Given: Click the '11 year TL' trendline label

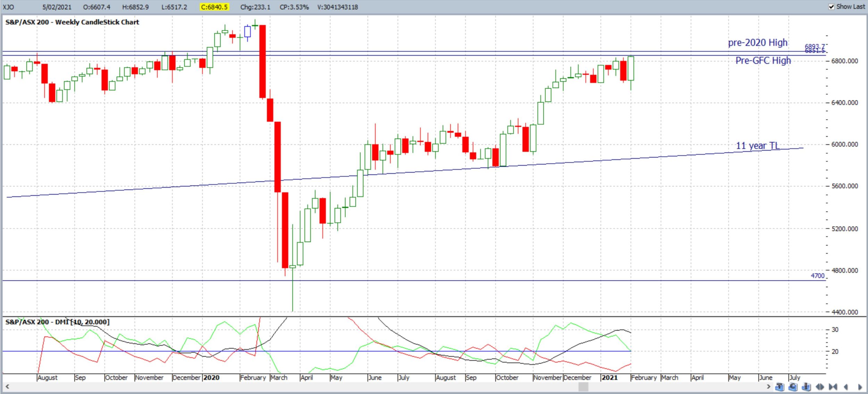Looking at the screenshot, I should pyautogui.click(x=758, y=146).
